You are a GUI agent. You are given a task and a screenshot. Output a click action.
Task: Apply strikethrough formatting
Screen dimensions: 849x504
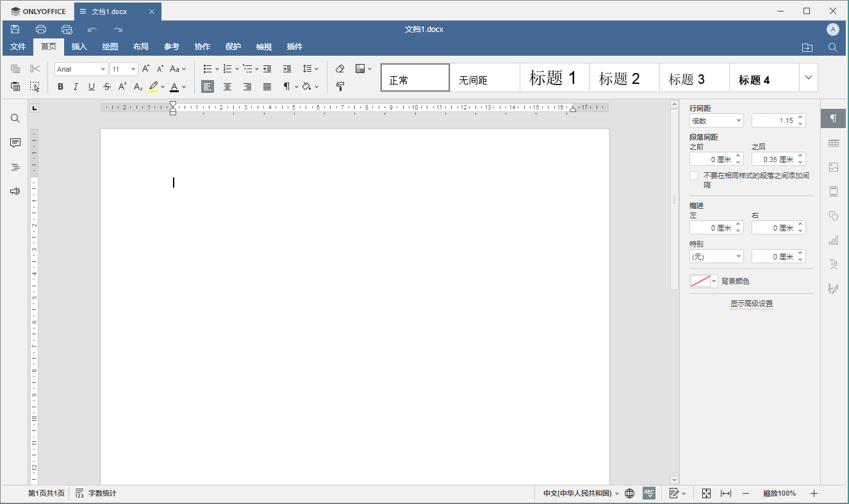tap(107, 87)
